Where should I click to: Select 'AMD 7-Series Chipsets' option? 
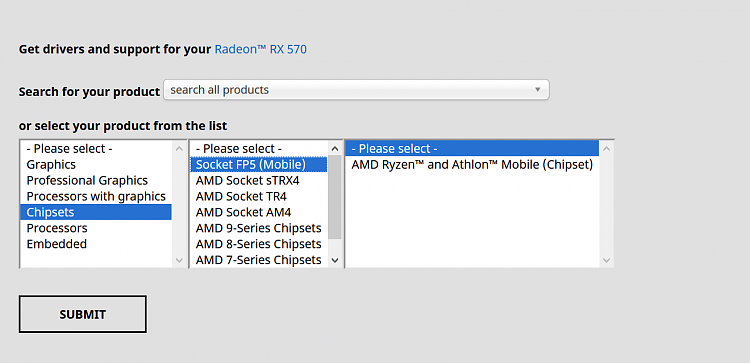(x=259, y=260)
